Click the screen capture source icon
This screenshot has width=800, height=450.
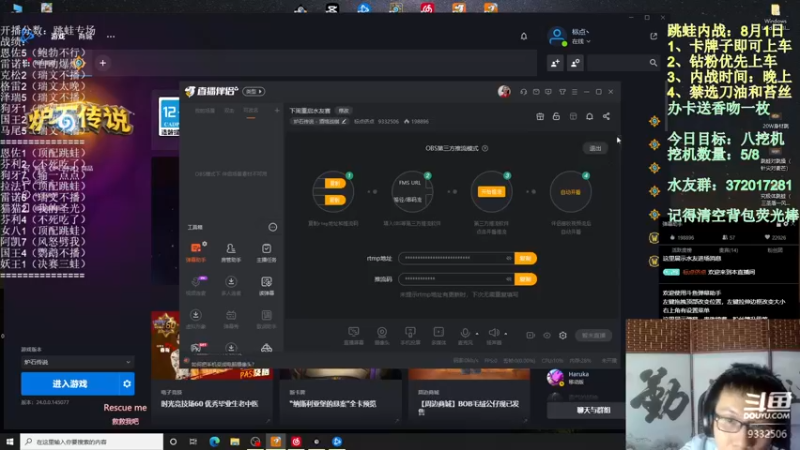354,335
